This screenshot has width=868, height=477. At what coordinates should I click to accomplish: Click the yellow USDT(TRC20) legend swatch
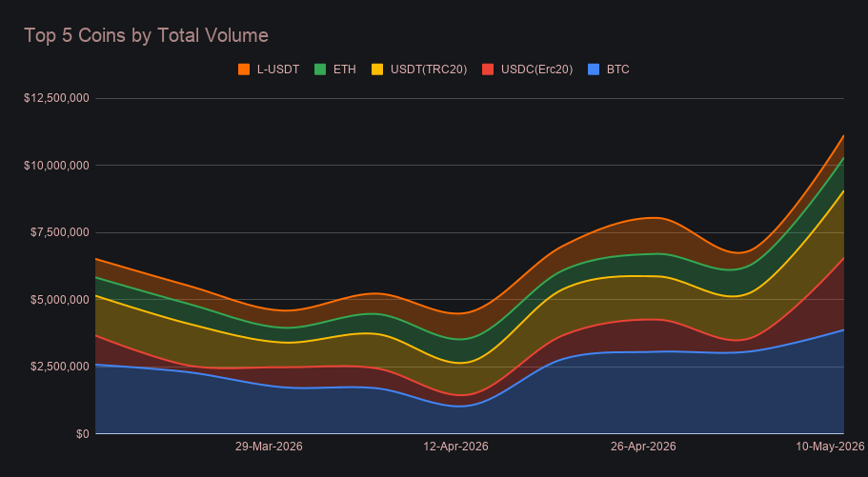click(x=377, y=70)
